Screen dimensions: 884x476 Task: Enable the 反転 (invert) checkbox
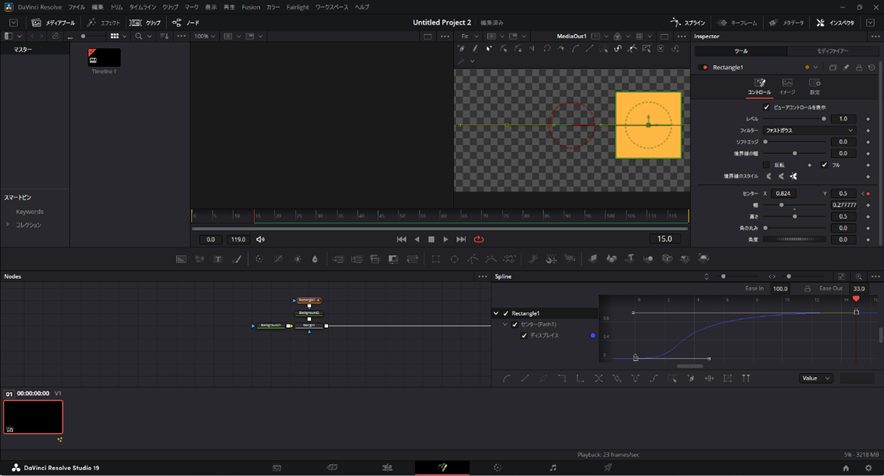coord(767,165)
